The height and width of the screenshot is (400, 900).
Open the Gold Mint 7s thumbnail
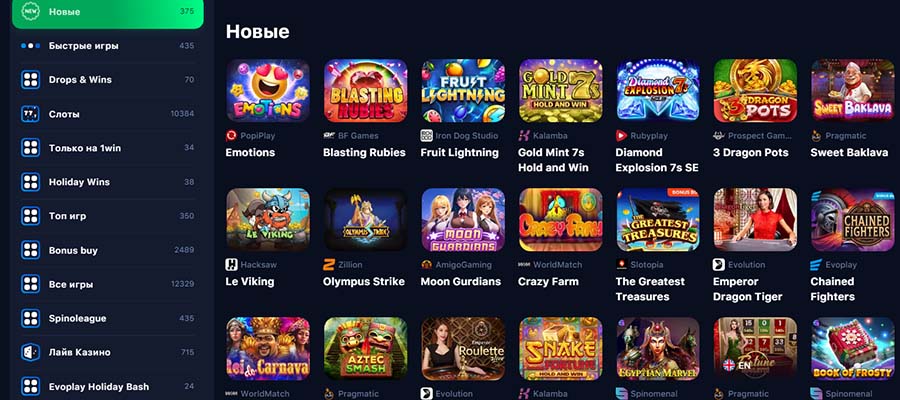click(561, 91)
